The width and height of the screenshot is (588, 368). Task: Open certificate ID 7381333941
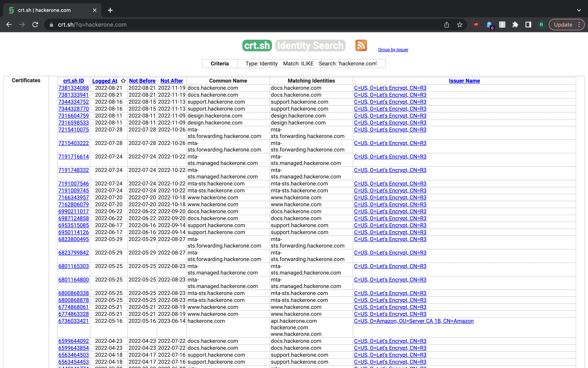(74, 95)
